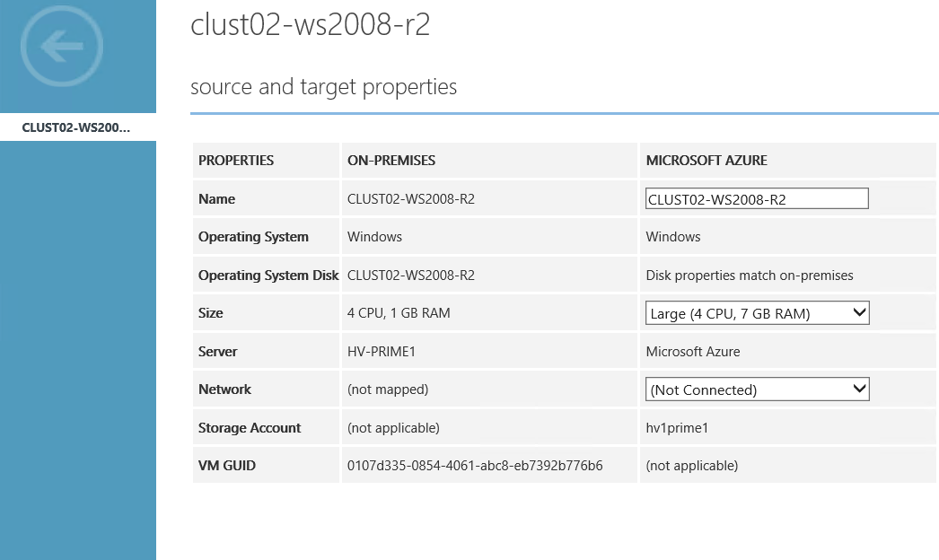This screenshot has width=939, height=560.
Task: Click the Operating System Disk row label
Action: tap(268, 276)
